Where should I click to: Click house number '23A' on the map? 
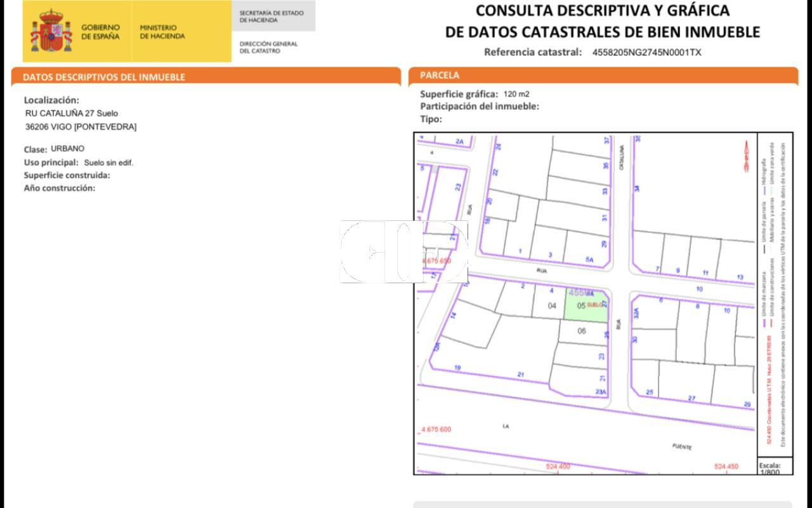(601, 392)
